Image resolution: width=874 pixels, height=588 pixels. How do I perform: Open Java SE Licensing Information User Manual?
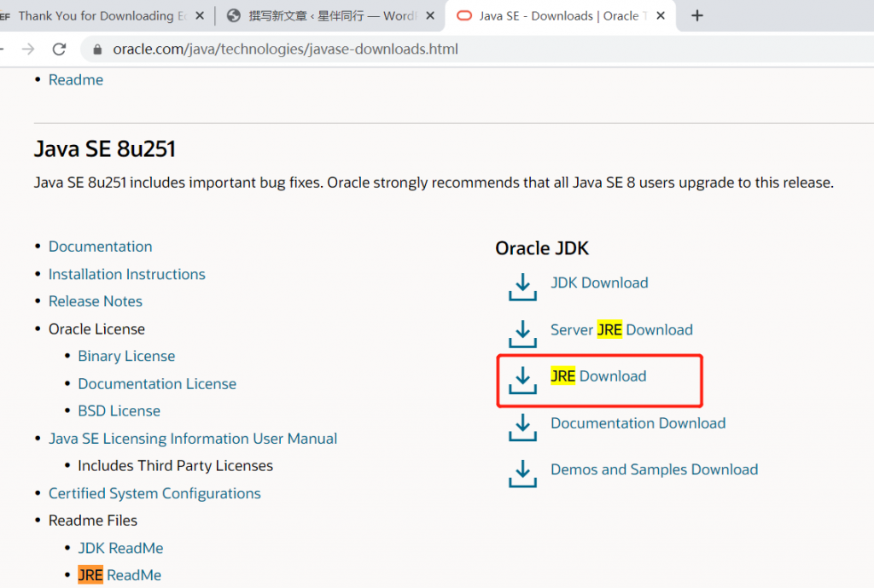tap(193, 439)
